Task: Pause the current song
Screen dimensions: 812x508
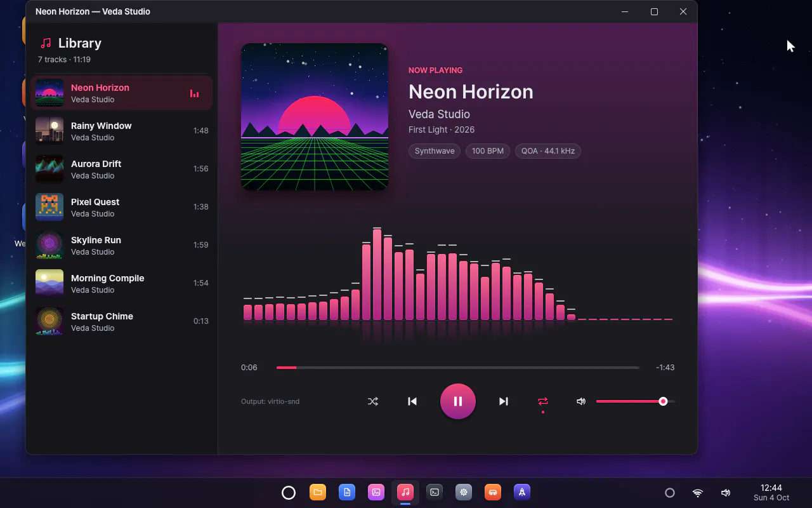Action: pos(458,401)
